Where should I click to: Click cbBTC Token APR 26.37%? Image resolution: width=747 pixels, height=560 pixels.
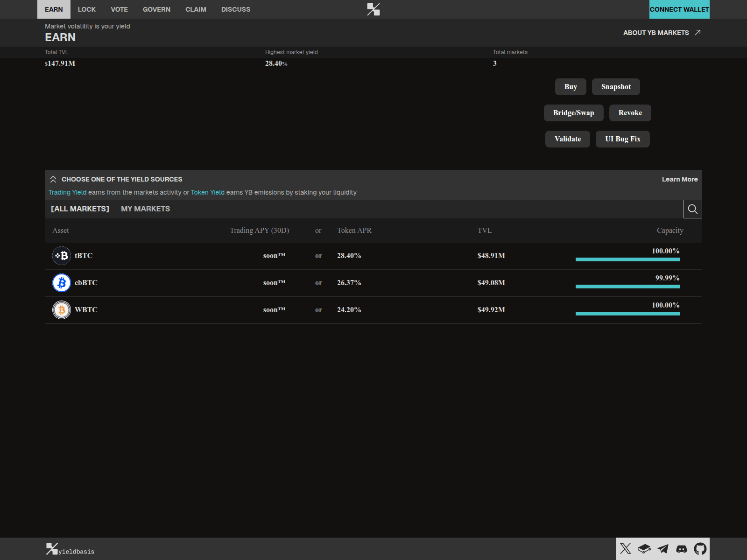[349, 283]
